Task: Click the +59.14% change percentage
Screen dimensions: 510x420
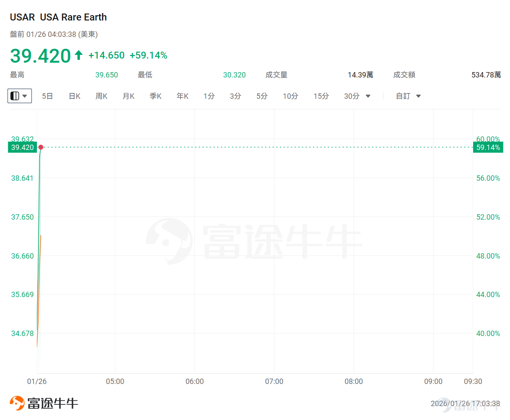Action: coord(148,55)
